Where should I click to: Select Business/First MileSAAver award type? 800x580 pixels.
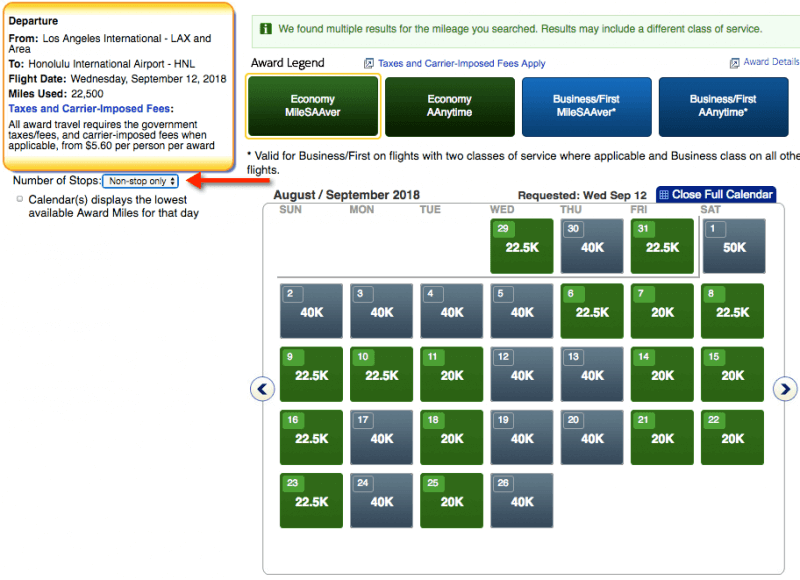586,107
